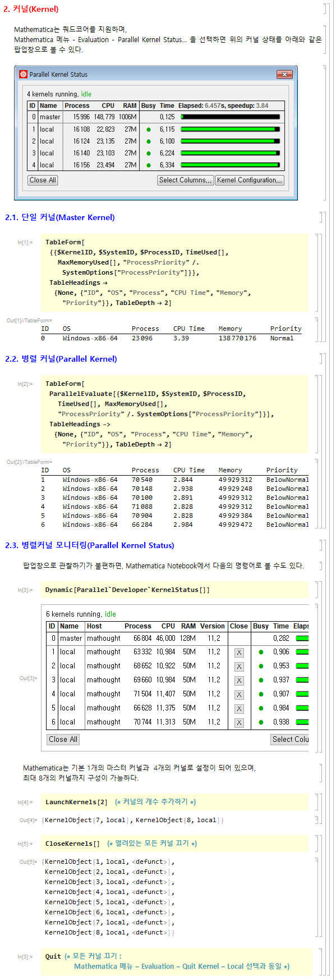The height and width of the screenshot is (980, 336).
Task: Click the Parallel Kernel Status window icon
Action: coord(23,74)
